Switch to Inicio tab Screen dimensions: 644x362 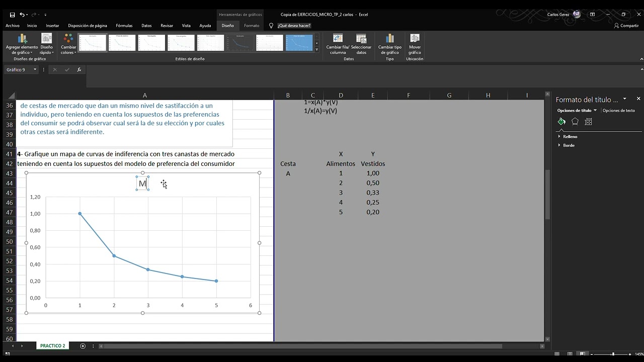pos(32,26)
